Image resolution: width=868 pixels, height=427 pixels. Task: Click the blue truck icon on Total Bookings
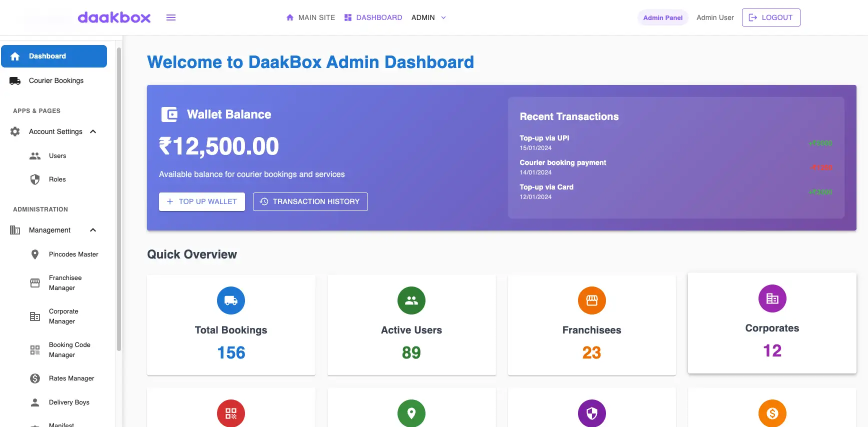231,300
